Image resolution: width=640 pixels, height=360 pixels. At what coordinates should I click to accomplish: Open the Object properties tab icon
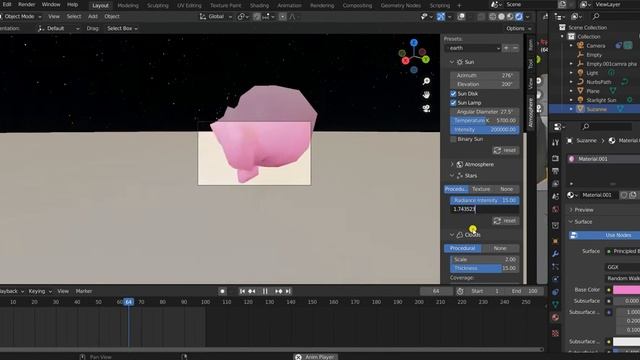(x=555, y=241)
